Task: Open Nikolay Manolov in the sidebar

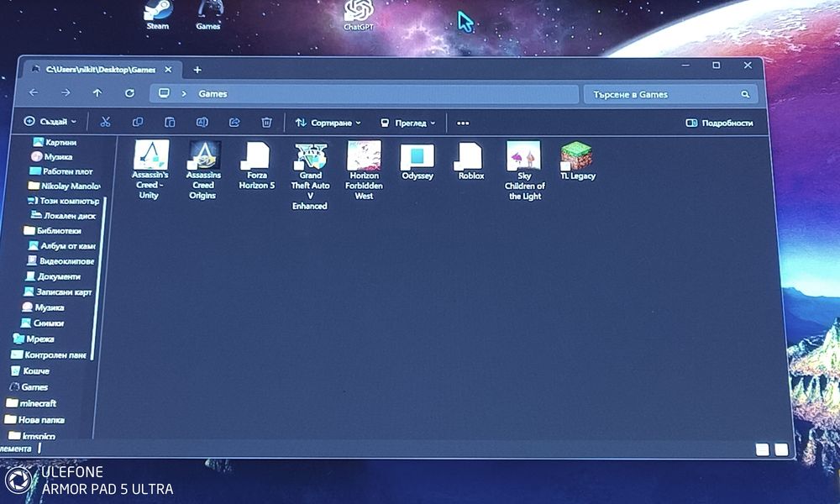Action: pyautogui.click(x=64, y=186)
